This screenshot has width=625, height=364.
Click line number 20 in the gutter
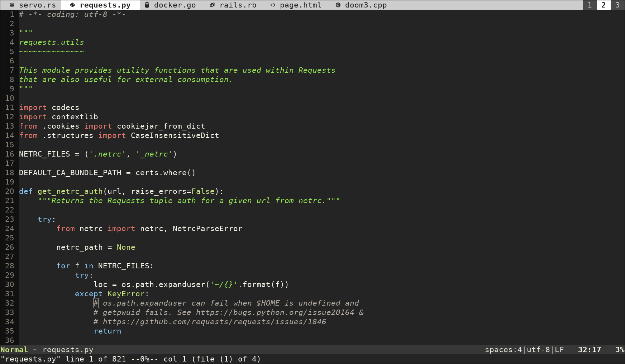10,191
